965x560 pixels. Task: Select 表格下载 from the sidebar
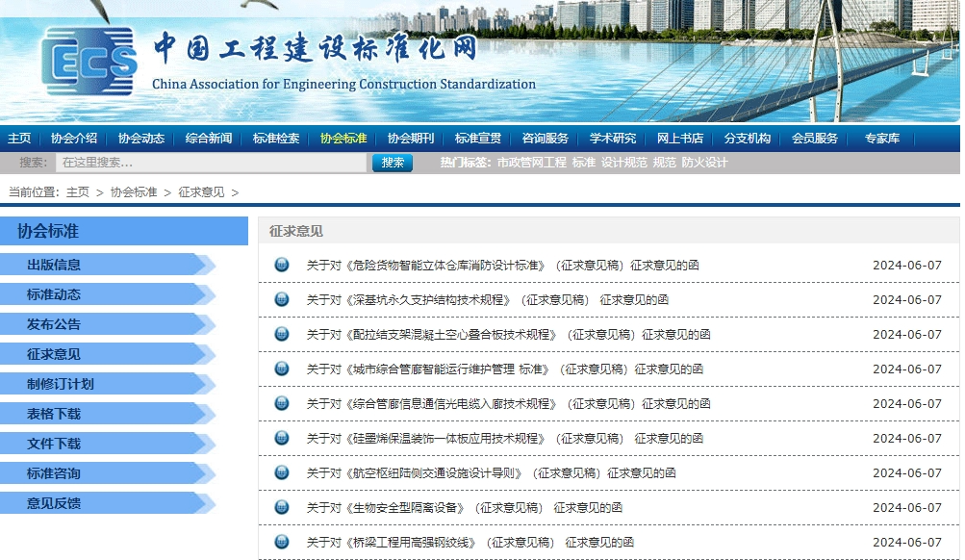tap(54, 414)
